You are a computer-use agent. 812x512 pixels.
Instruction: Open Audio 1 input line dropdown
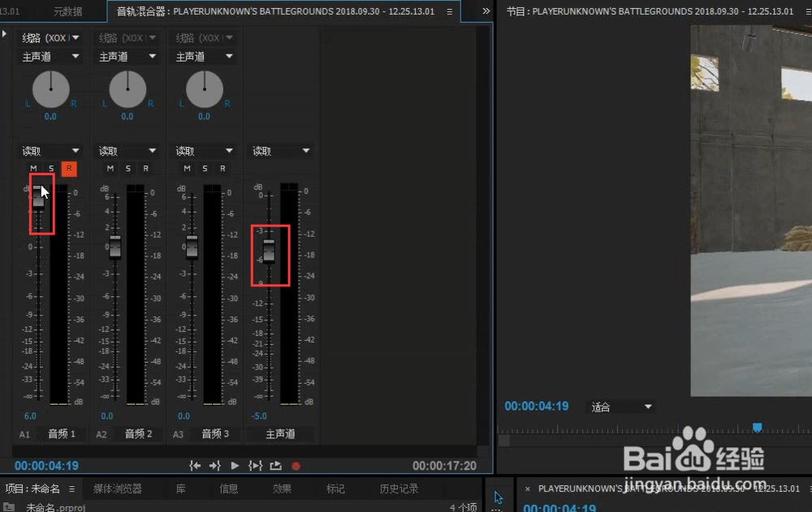coord(50,38)
